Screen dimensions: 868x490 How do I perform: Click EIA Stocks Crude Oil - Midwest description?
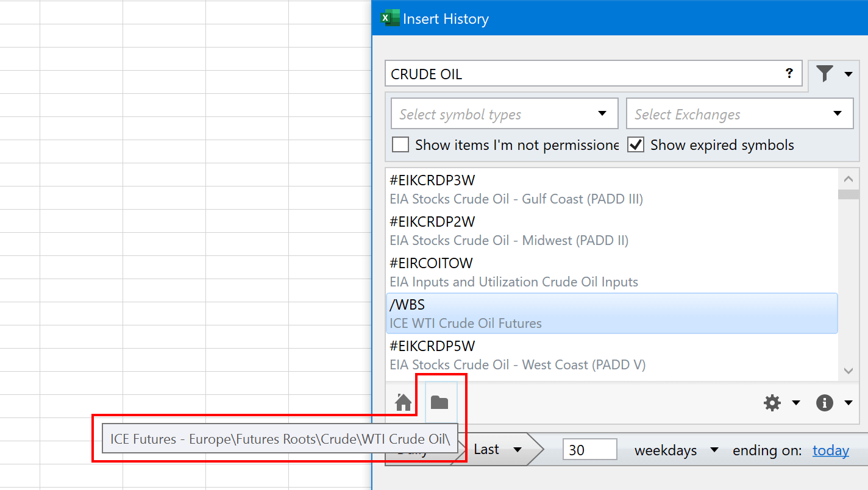click(x=509, y=240)
